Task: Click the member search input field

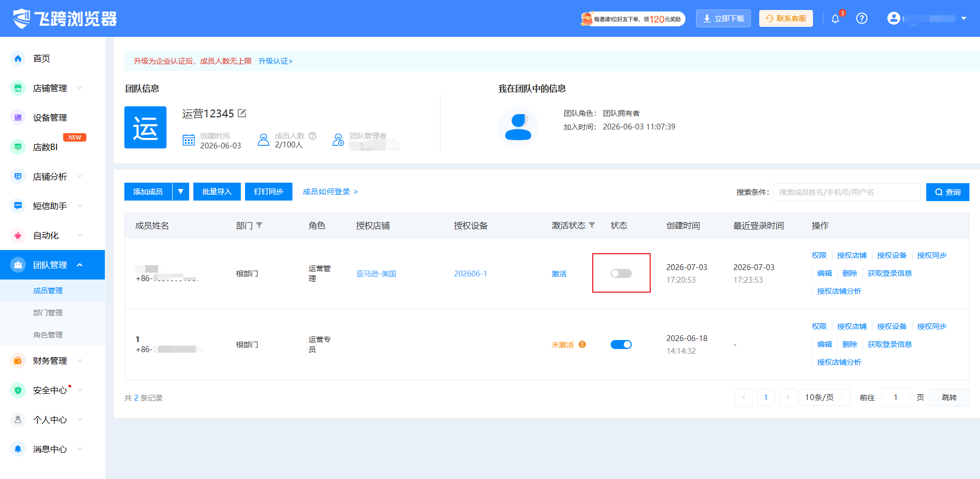Action: [847, 192]
